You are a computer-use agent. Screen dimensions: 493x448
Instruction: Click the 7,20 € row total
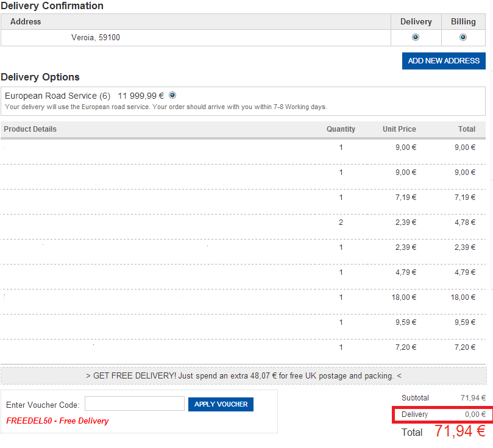pos(465,347)
